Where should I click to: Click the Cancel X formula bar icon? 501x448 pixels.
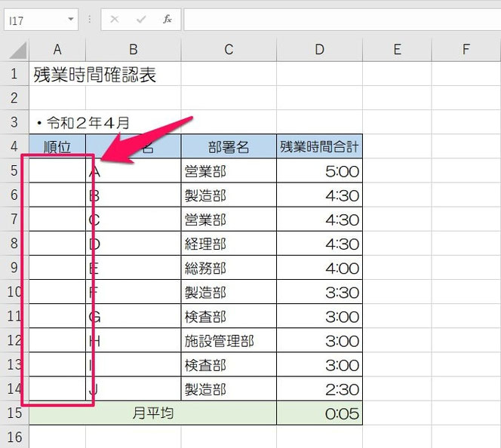(115, 20)
